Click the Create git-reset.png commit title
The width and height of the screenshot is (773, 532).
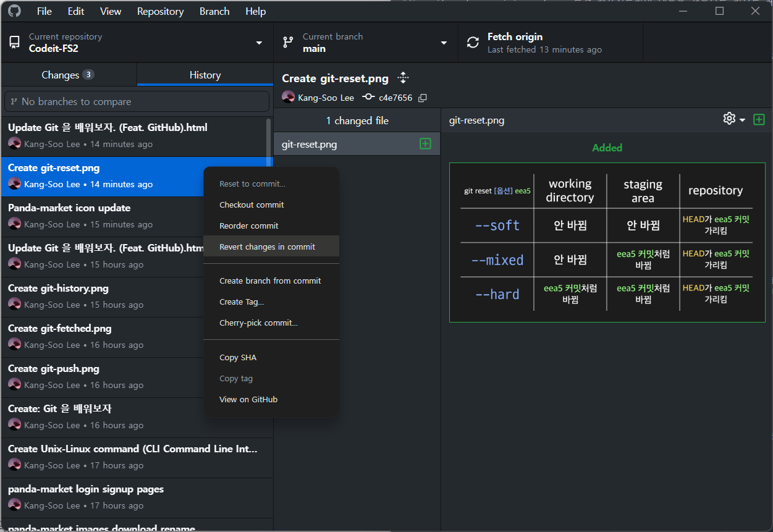[x=335, y=78]
